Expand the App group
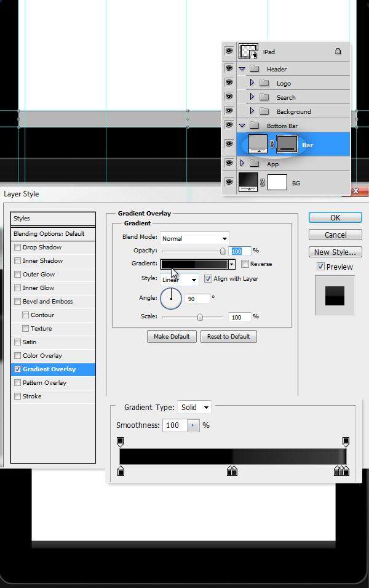Image resolution: width=369 pixels, height=588 pixels. tap(242, 163)
